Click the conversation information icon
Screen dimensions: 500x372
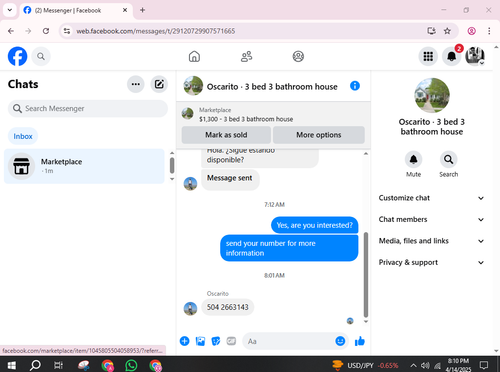pos(355,86)
